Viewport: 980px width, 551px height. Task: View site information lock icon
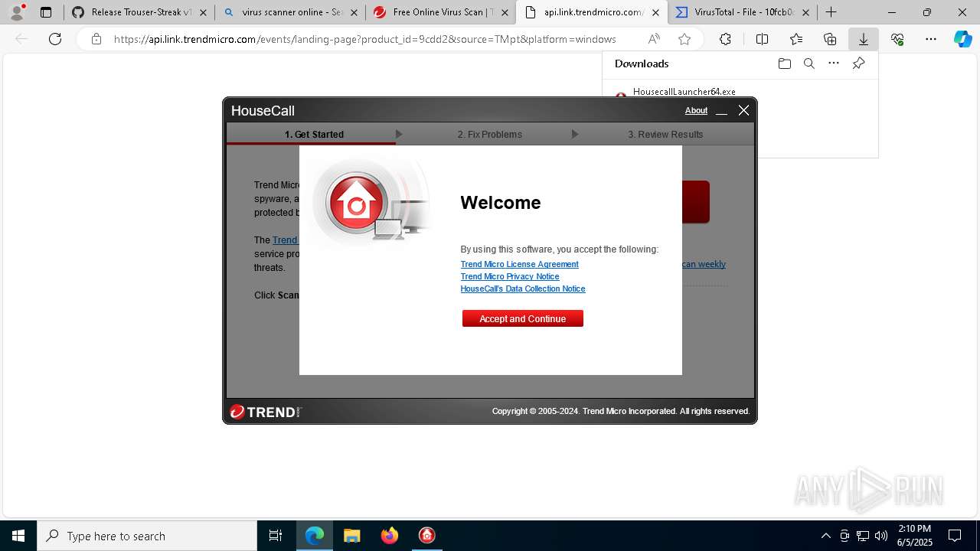[x=96, y=39]
